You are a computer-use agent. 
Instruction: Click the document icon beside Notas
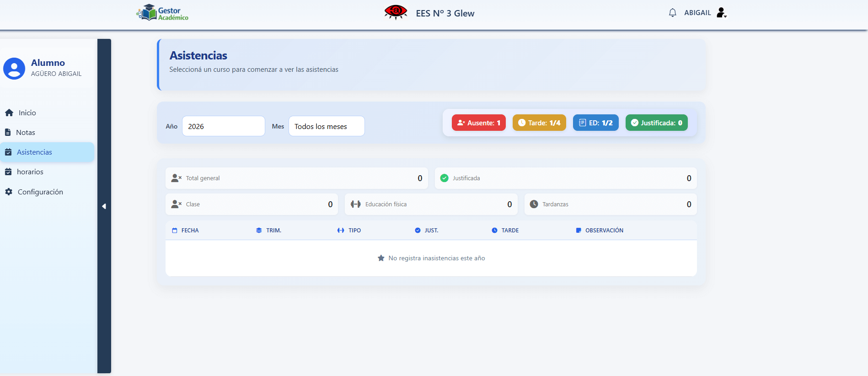[8, 132]
